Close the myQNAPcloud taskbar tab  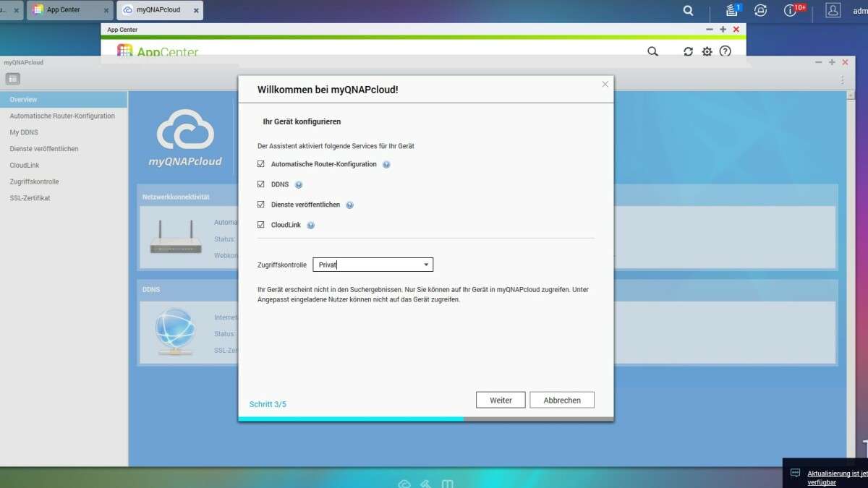(x=195, y=10)
